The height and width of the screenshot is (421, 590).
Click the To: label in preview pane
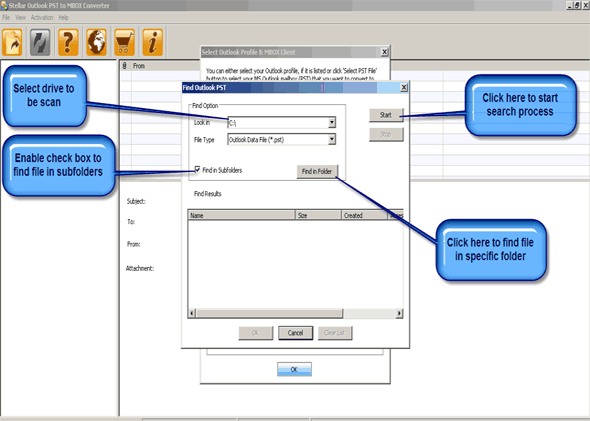click(x=131, y=222)
